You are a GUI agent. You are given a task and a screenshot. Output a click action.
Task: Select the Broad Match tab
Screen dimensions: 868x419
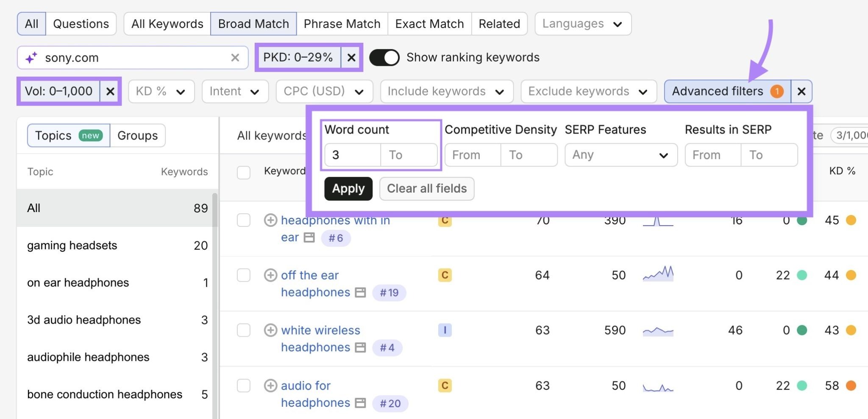[x=253, y=24]
